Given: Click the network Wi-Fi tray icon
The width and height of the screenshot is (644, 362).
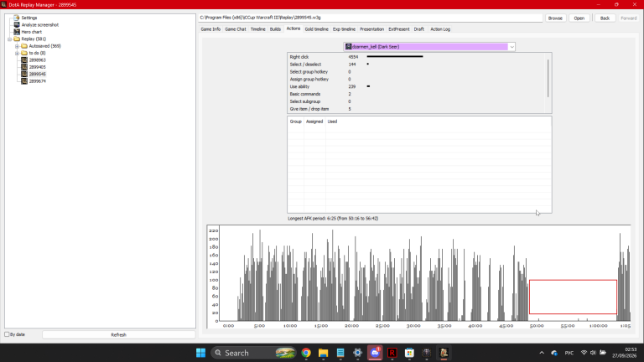Looking at the screenshot, I should [584, 353].
